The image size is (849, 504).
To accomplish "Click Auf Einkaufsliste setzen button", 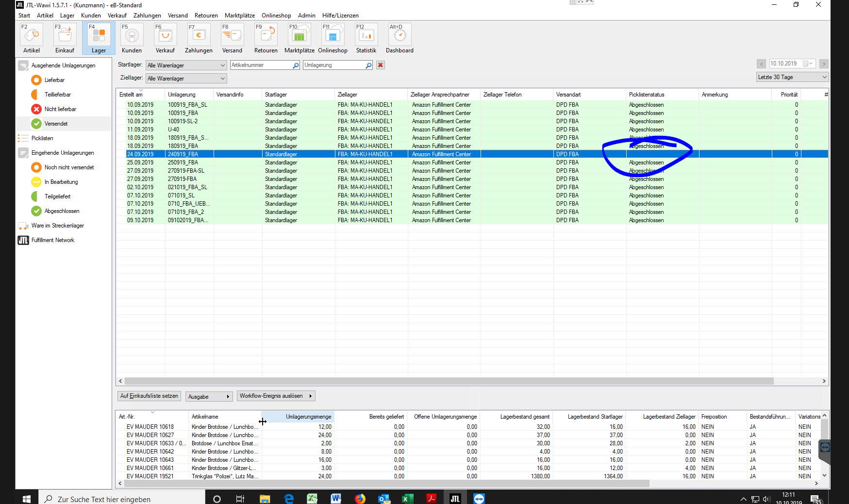I will pyautogui.click(x=149, y=396).
